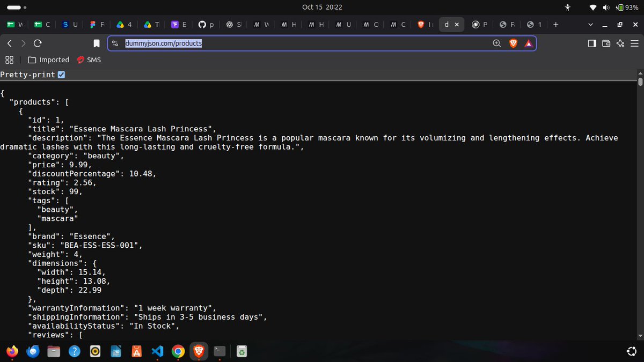Open the Trash in dock
The width and height of the screenshot is (644, 362).
coord(243,351)
